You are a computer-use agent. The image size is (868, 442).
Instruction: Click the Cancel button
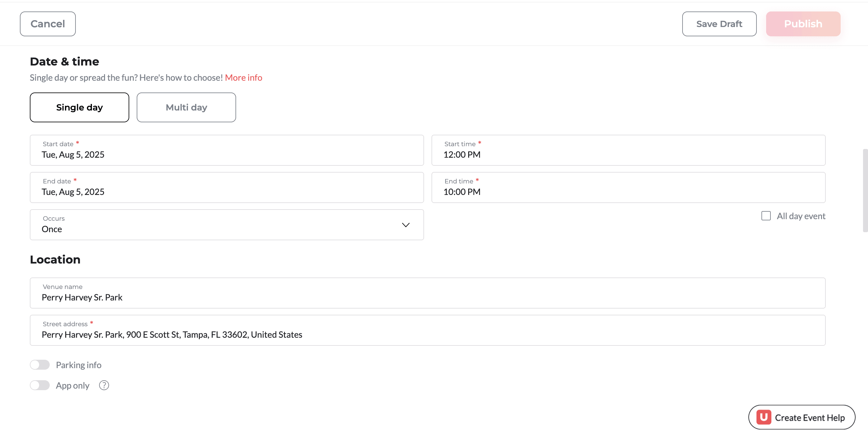[48, 24]
